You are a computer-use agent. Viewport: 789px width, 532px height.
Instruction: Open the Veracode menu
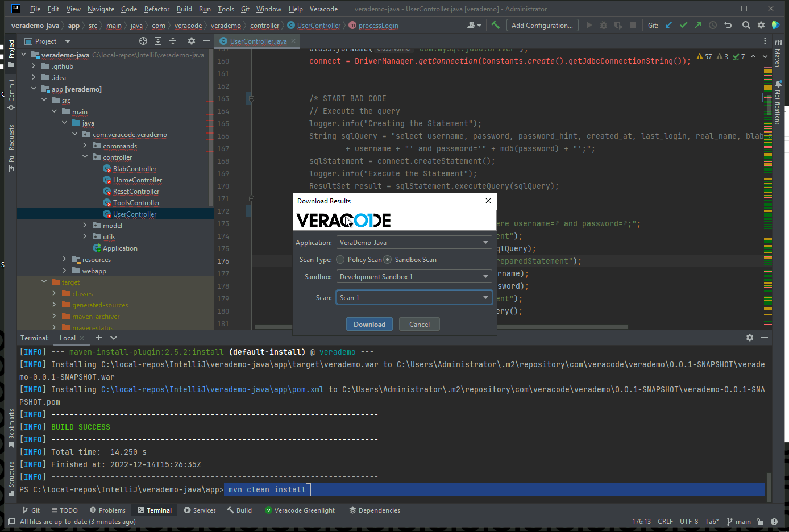click(x=323, y=9)
